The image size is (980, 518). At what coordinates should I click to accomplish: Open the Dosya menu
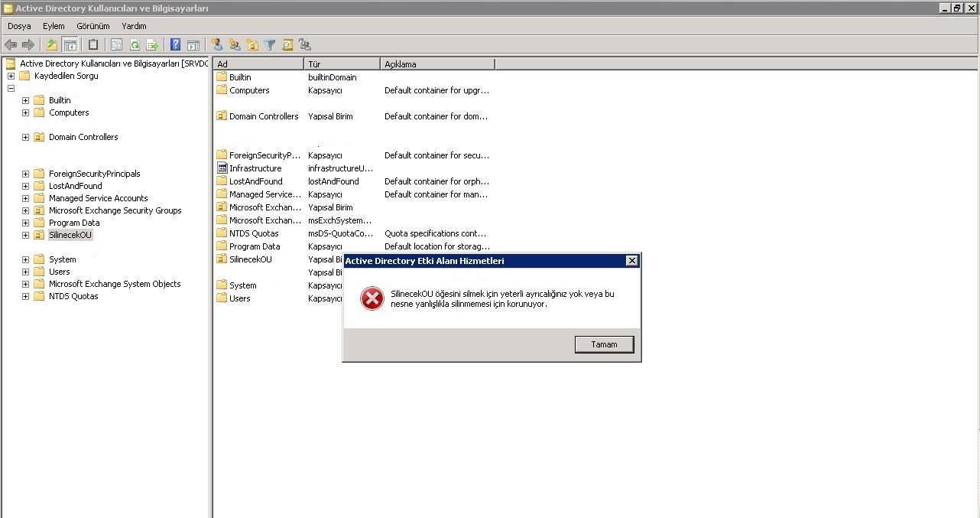point(19,26)
